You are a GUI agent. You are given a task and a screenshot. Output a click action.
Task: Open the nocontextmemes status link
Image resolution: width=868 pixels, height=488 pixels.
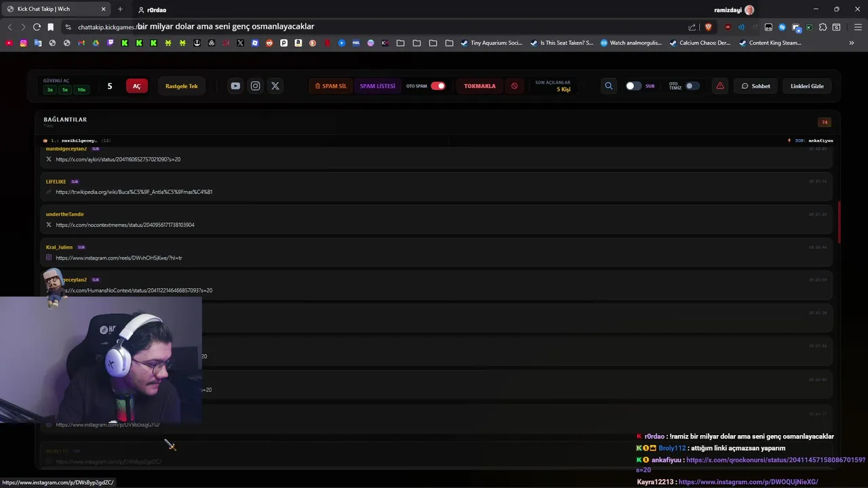(125, 225)
